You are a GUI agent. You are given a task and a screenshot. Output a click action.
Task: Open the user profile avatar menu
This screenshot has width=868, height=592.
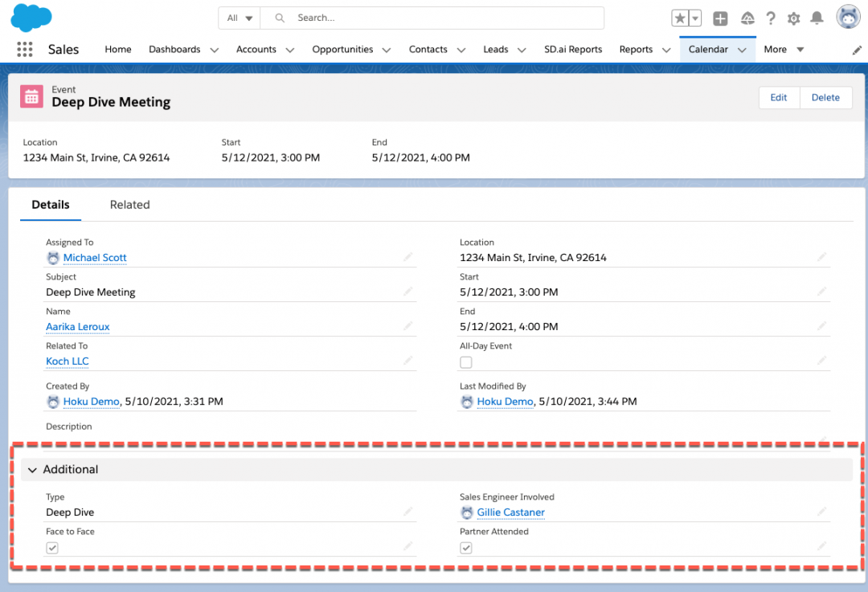coord(848,17)
